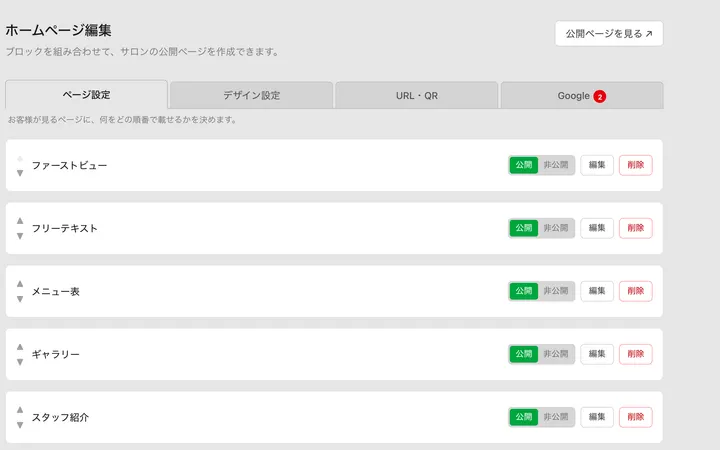Edit the ギャラリー block
The width and height of the screenshot is (720, 450).
(597, 354)
